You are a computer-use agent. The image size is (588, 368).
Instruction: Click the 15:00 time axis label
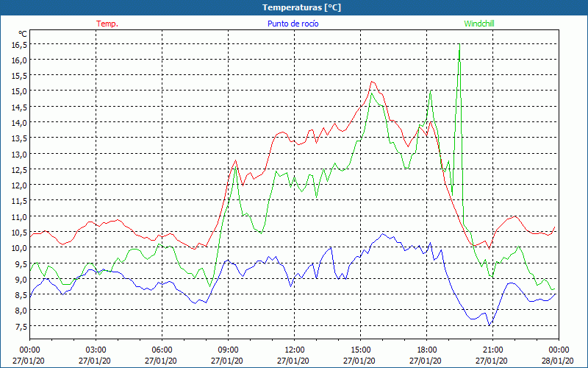click(x=360, y=350)
